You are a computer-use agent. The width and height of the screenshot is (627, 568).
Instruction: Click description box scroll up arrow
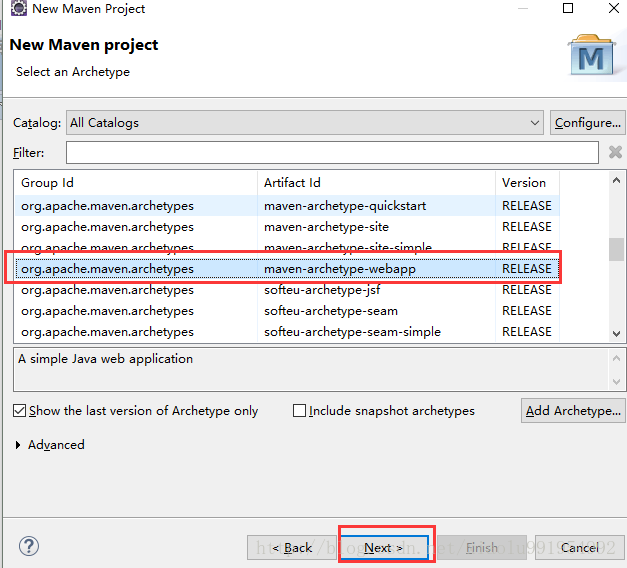pos(616,358)
